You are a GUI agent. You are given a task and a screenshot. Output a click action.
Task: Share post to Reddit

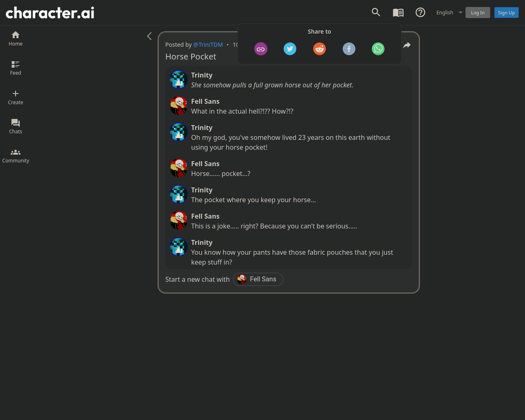click(x=320, y=49)
